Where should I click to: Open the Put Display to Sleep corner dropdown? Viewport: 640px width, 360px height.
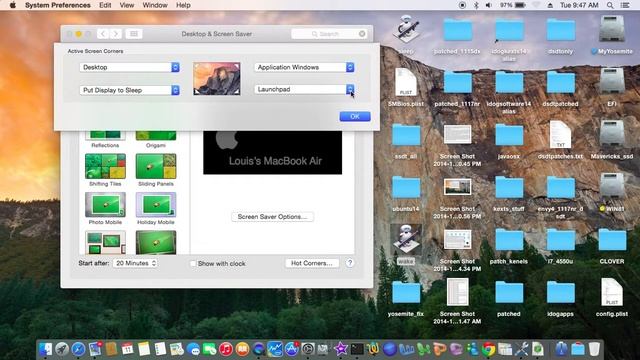point(129,90)
